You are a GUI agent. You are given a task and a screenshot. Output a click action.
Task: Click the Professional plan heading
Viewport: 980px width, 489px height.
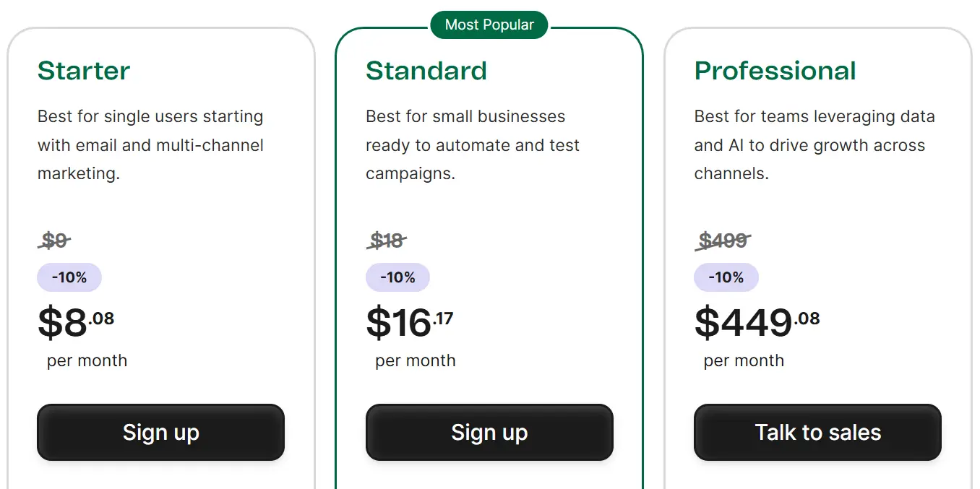click(x=775, y=71)
